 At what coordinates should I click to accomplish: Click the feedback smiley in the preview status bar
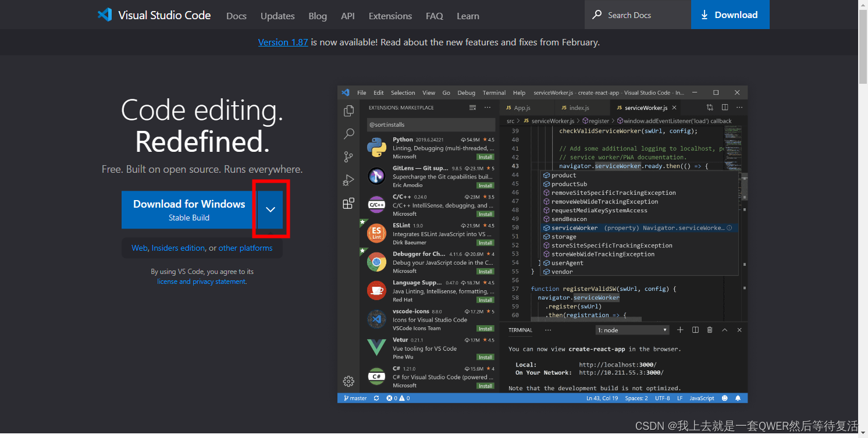click(725, 398)
